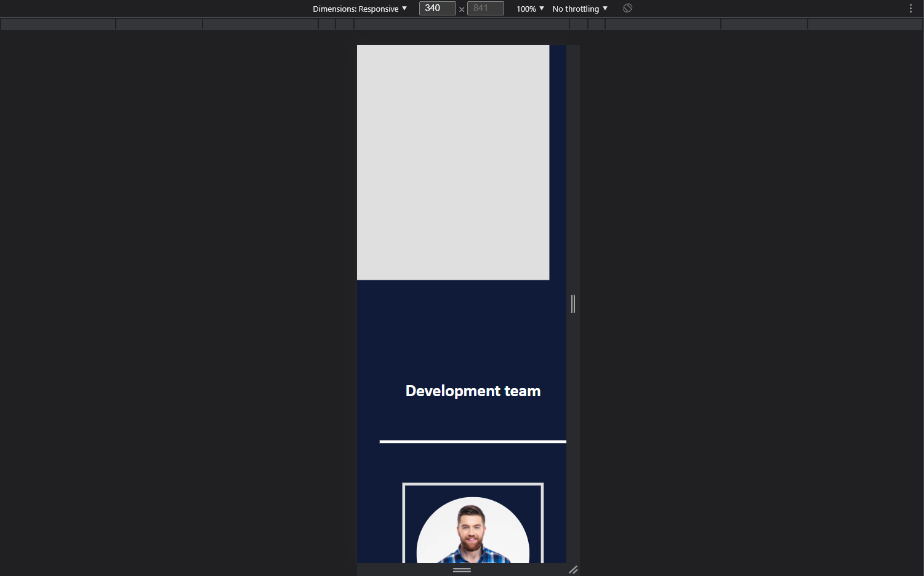Click the centre segment of the breakpoint bar
Screen dimensions: 924x576
[x=462, y=24]
